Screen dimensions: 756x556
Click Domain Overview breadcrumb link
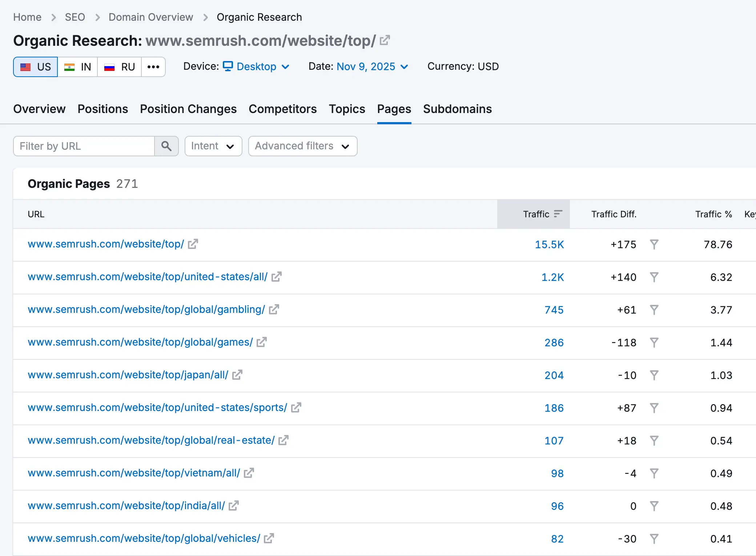tap(150, 17)
